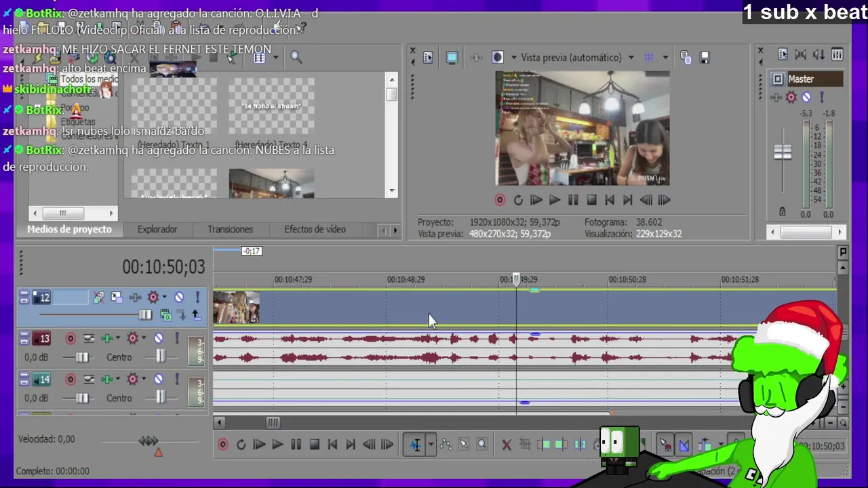Expand the overlays grid dropdown arrow
The image size is (868, 488).
click(665, 58)
